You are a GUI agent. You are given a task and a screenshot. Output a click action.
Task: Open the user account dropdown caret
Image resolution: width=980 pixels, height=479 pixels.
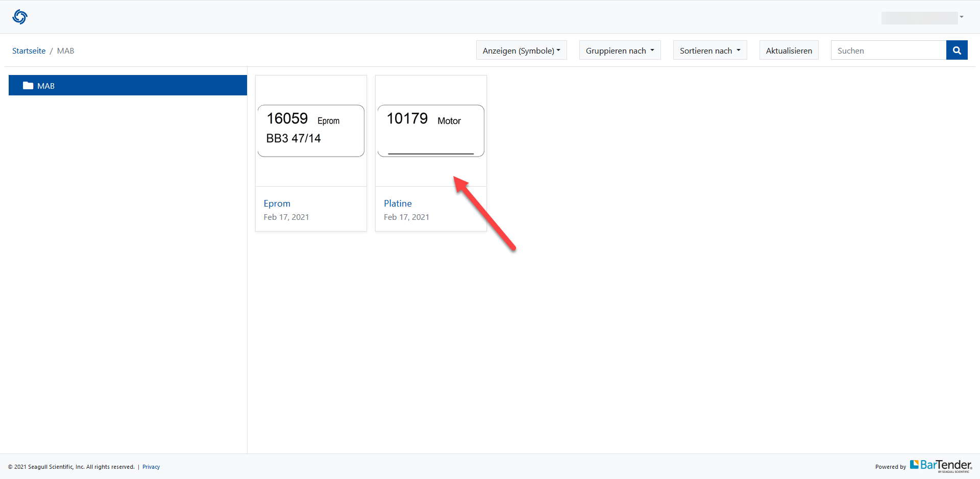[x=962, y=17]
